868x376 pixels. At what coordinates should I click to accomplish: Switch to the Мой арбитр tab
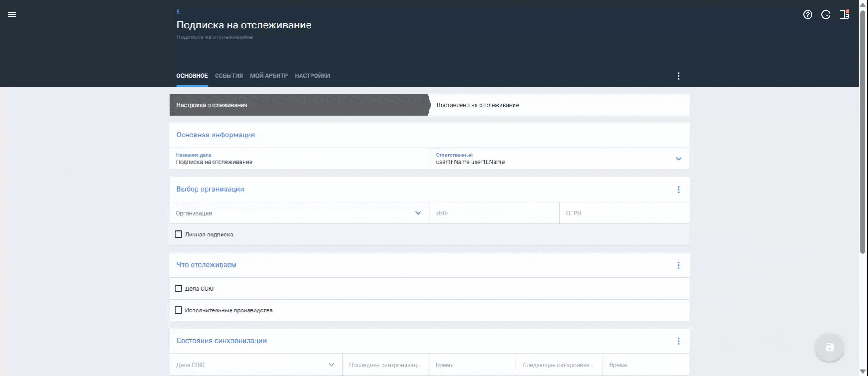269,76
